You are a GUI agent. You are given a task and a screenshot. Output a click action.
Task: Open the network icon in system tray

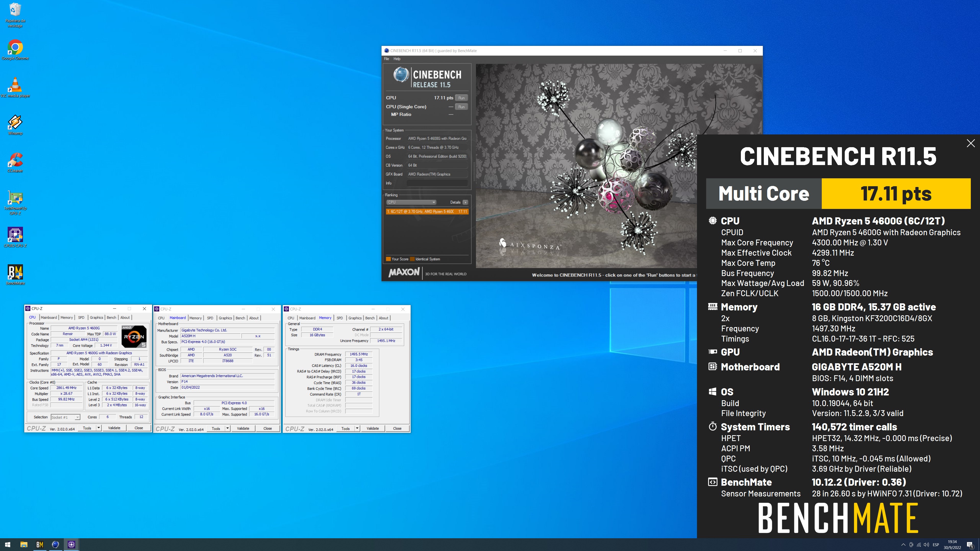(919, 545)
